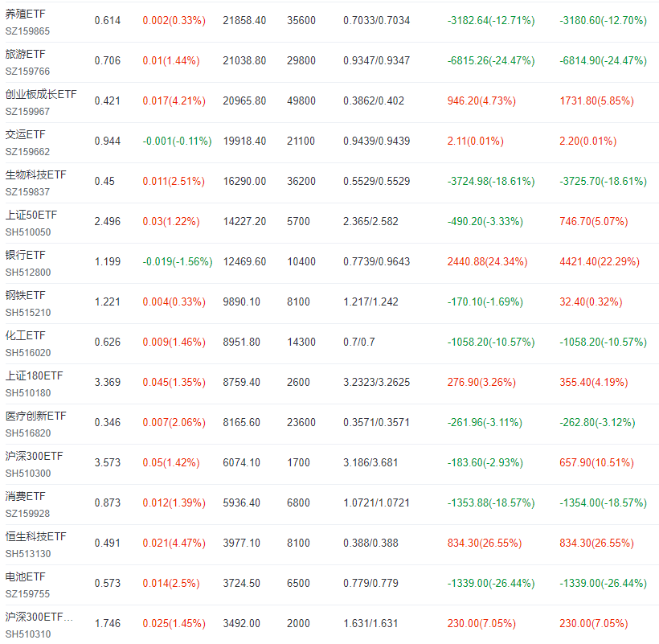Click change 0.002(0.33%) in 养殖ETF row

tap(174, 21)
